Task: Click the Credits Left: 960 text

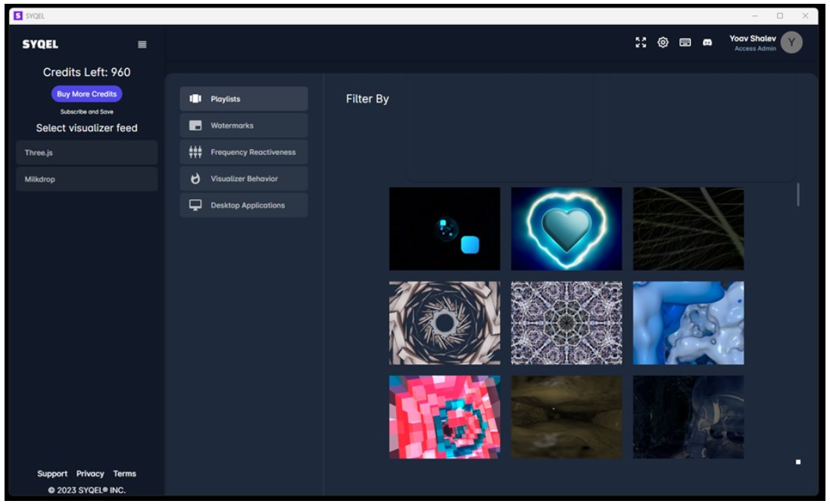Action: tap(87, 72)
